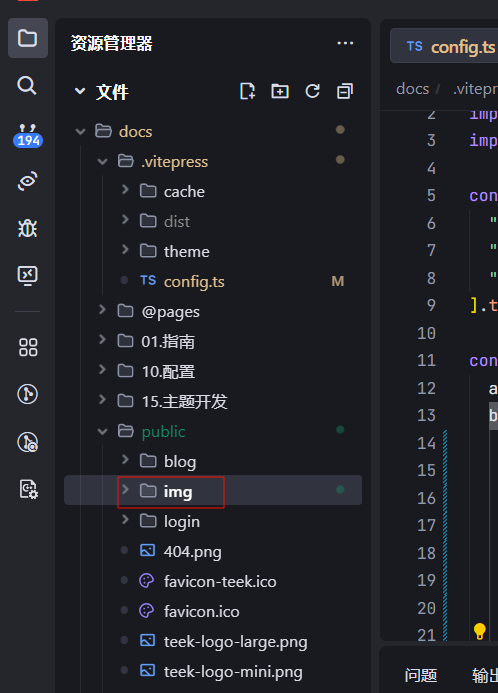The width and height of the screenshot is (498, 693).
Task: Open the extensions grid icon
Action: [x=28, y=347]
